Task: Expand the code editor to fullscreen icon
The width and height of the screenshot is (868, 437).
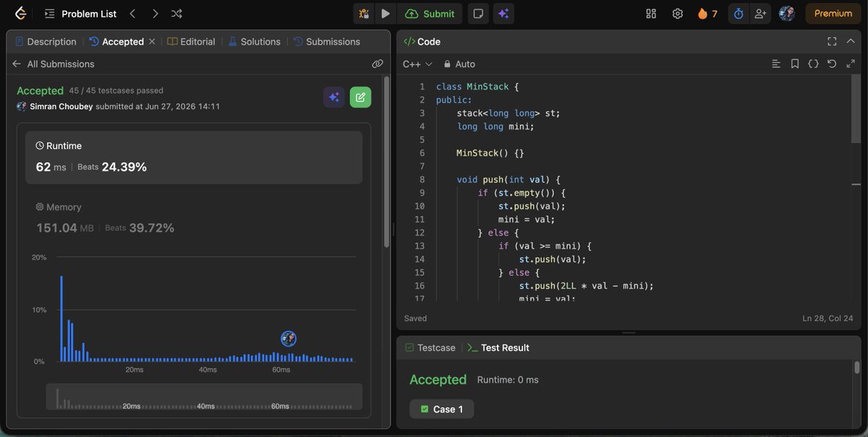Action: 851,64
